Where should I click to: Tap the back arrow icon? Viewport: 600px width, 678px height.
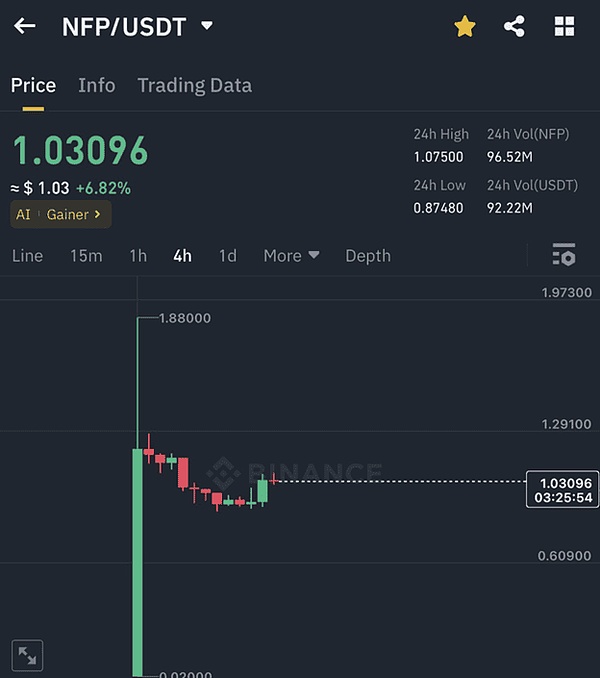pyautogui.click(x=25, y=27)
